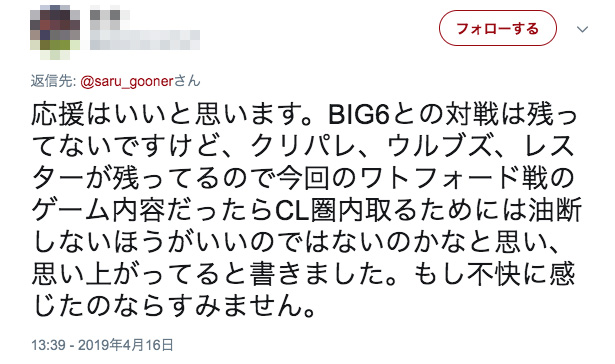The image size is (615, 364).
Task: Click the tweet line starting with 応援はいいと思います
Action: point(304,115)
